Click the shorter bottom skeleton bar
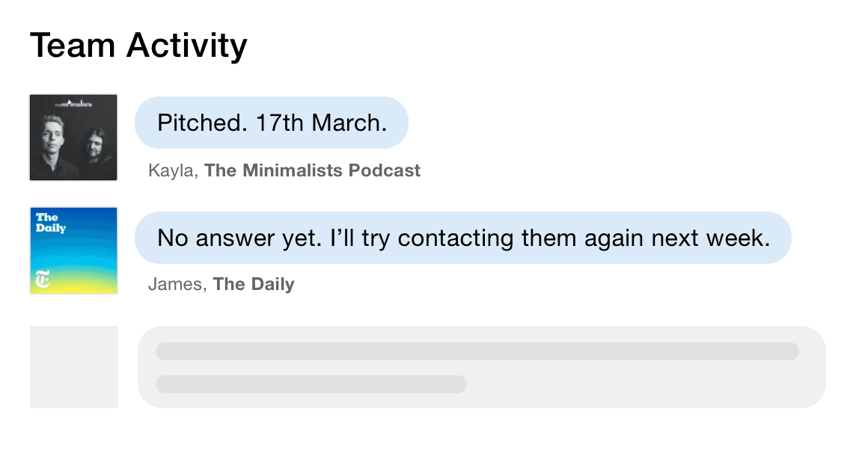868x450 pixels. tap(310, 383)
